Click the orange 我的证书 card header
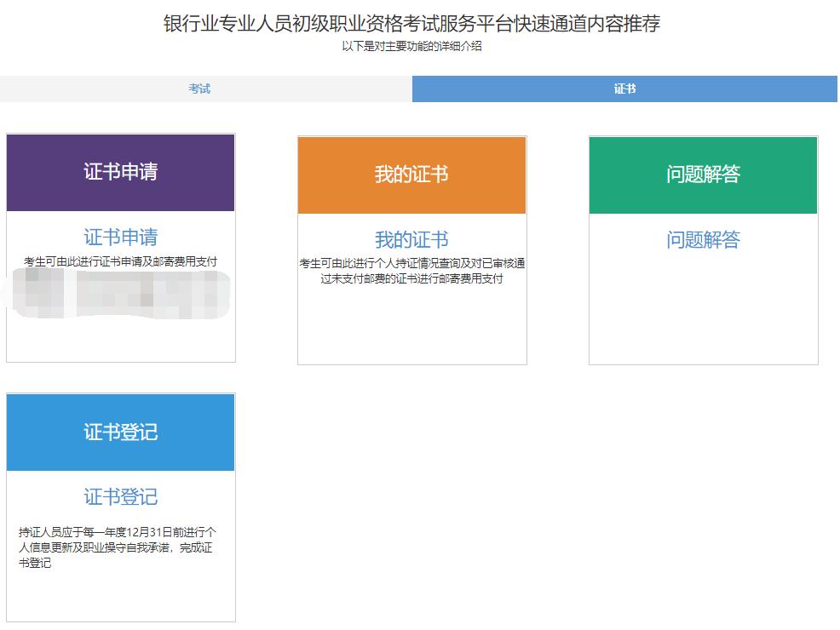This screenshot has height=630, width=840. tap(411, 174)
